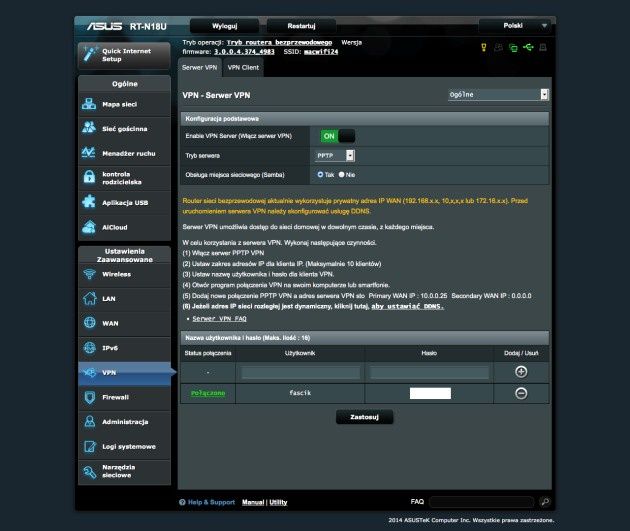
Task: Click the fascik username table cell
Action: coord(300,393)
